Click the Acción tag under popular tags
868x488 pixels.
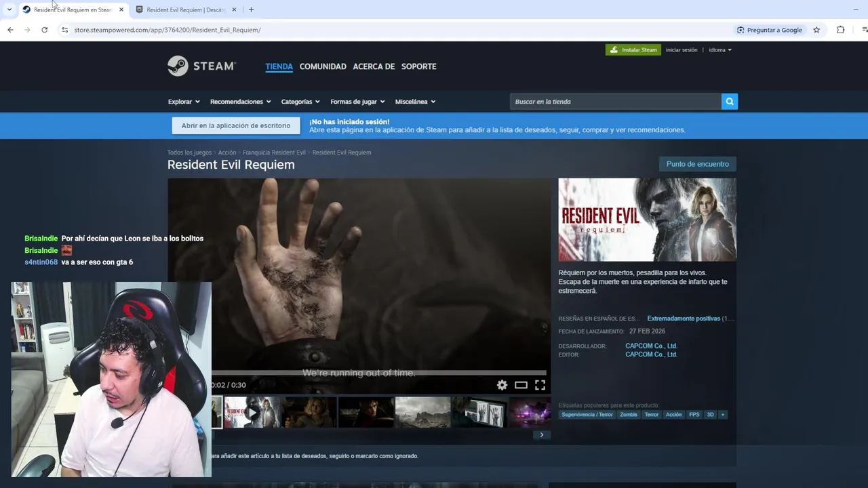673,415
